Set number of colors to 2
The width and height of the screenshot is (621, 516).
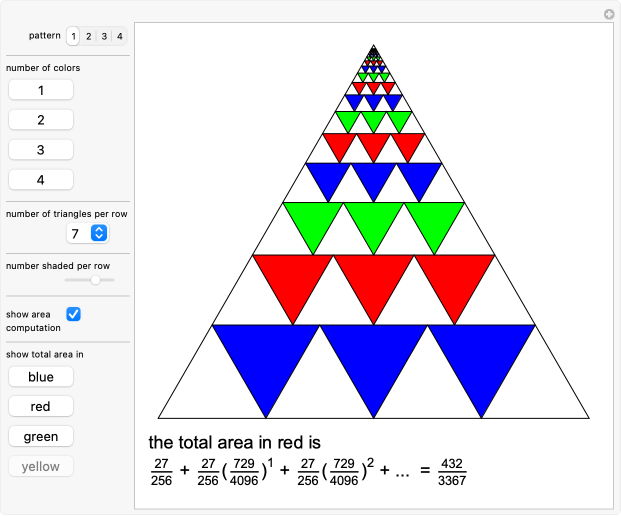41,120
